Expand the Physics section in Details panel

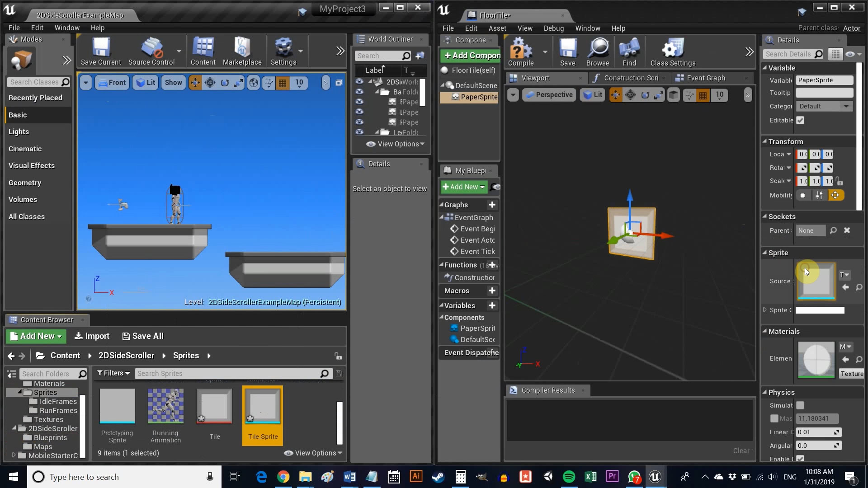765,392
